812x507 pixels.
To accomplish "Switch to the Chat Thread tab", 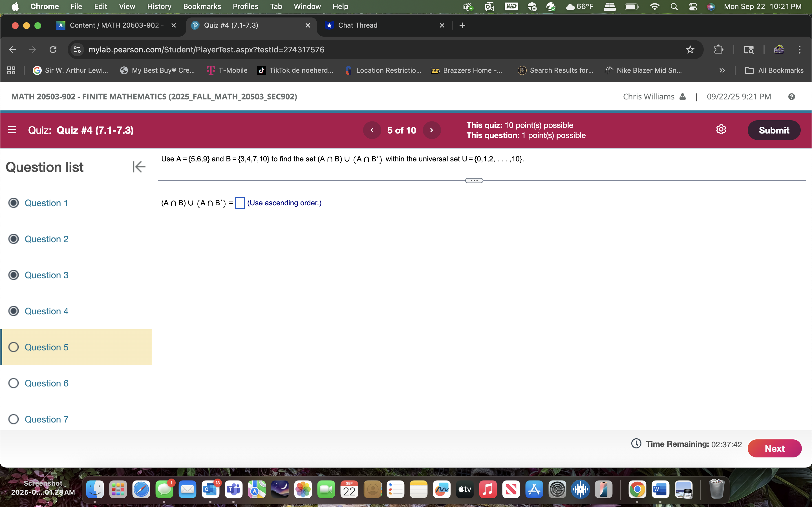I will click(x=358, y=25).
